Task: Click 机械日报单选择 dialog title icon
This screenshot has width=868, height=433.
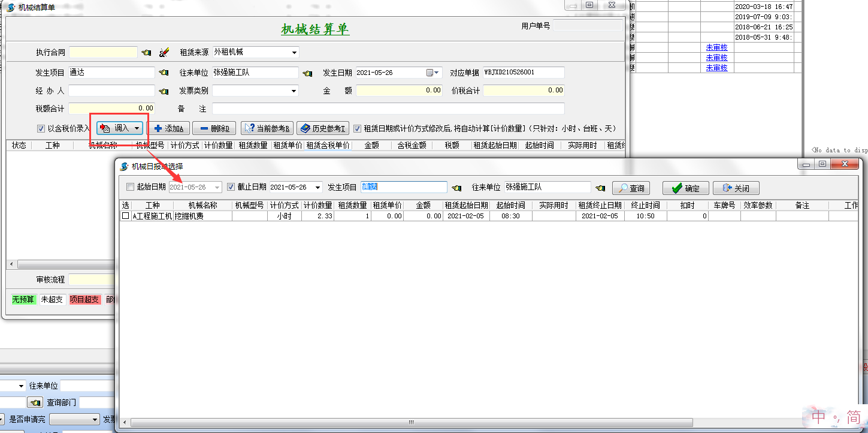Action: [x=125, y=166]
